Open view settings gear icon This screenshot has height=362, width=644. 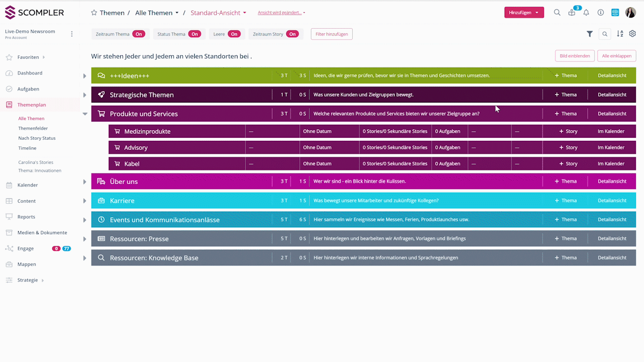coord(632,34)
